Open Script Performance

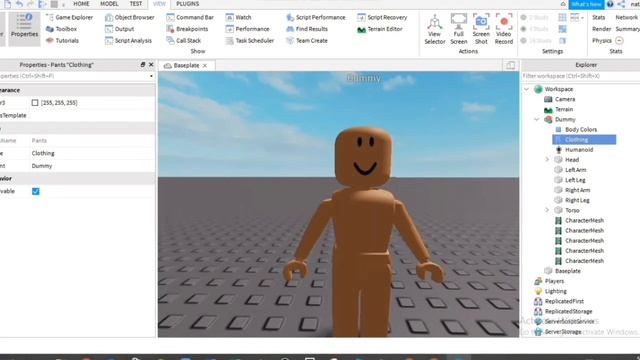click(x=316, y=18)
